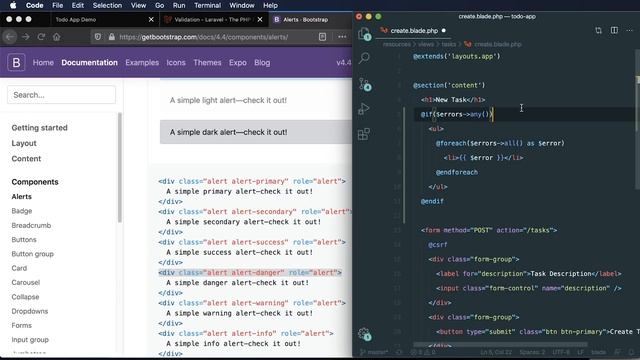Open the Go menu
Image resolution: width=640 pixels, height=360 pixels.
coord(160,5)
